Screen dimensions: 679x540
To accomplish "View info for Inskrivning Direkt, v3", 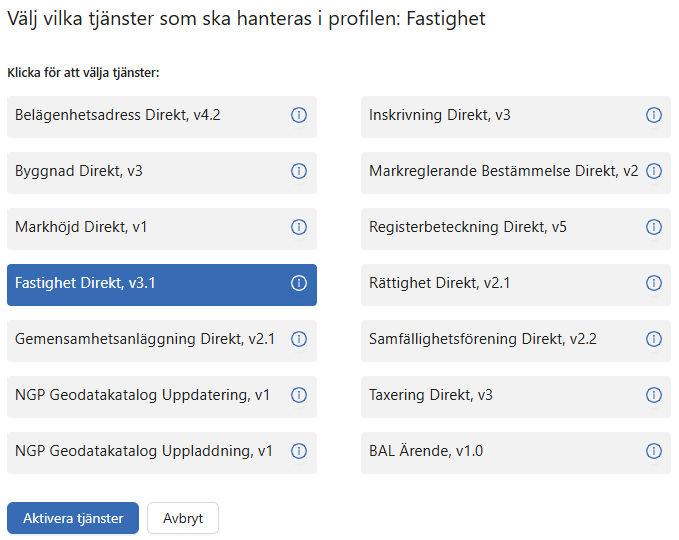I will tap(654, 116).
